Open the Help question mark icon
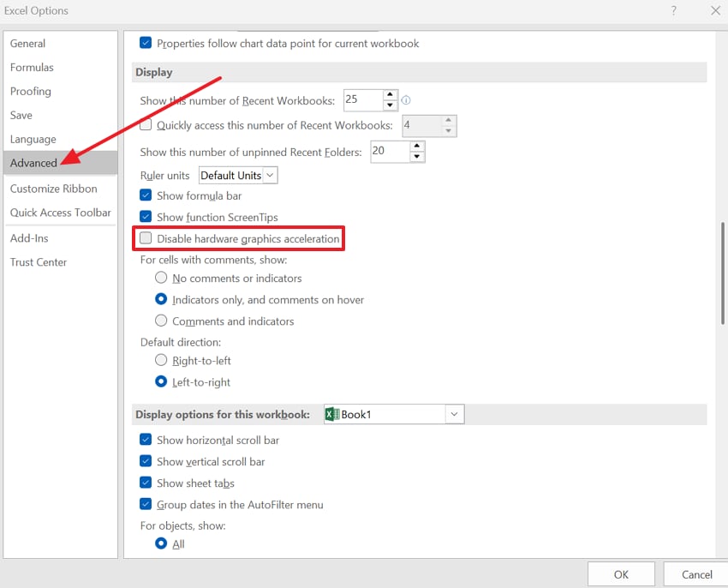 click(x=673, y=10)
